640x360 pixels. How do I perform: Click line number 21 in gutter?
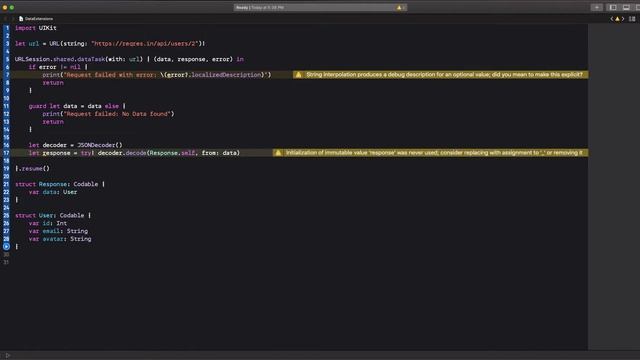(x=7, y=184)
